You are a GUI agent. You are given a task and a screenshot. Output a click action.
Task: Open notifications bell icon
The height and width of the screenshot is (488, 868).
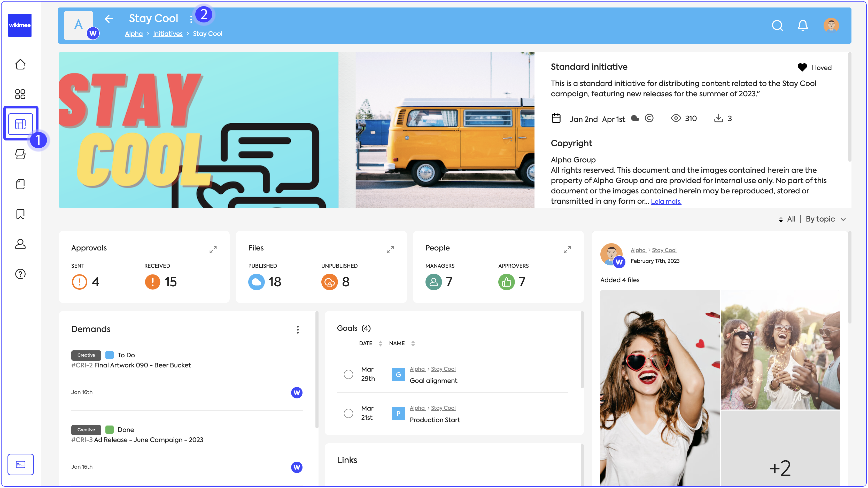pyautogui.click(x=803, y=26)
